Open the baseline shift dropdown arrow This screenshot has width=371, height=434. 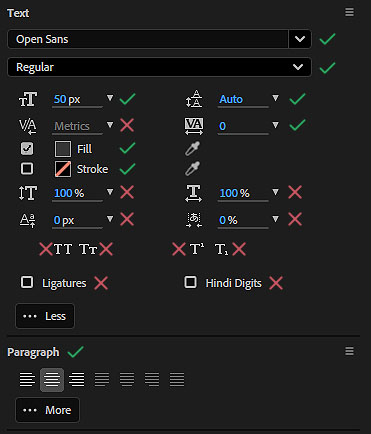pos(110,219)
